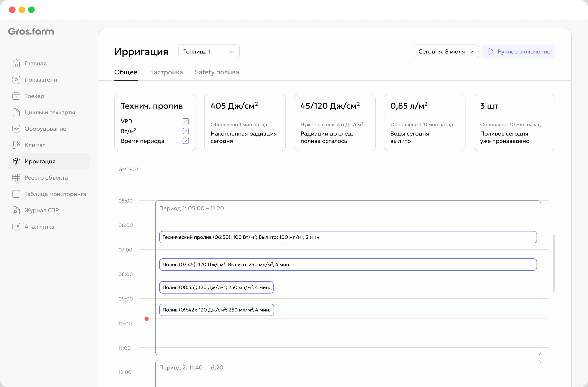
Task: Click the Журнал СЗР bug document icon
Action: click(16, 210)
